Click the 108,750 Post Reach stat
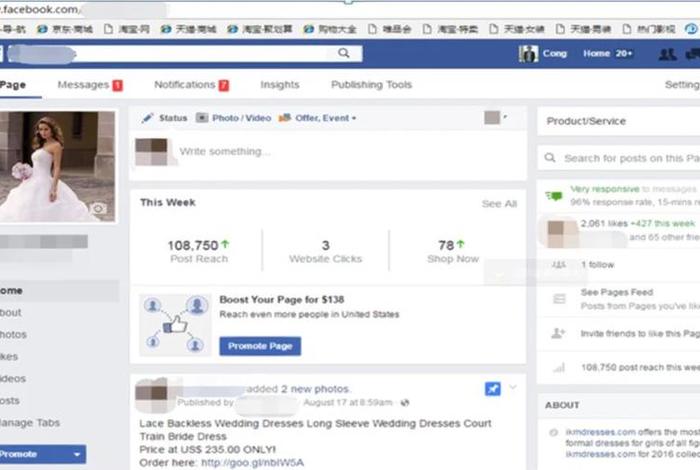 (199, 251)
